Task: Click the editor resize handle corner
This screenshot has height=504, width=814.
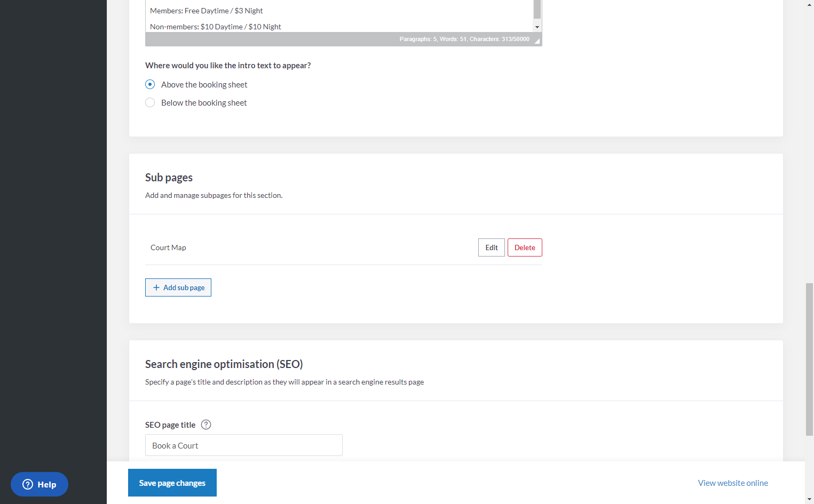Action: pos(537,41)
